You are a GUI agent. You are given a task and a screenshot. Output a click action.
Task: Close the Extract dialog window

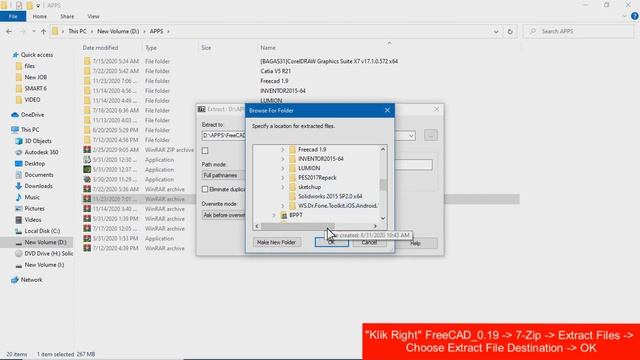(x=436, y=109)
